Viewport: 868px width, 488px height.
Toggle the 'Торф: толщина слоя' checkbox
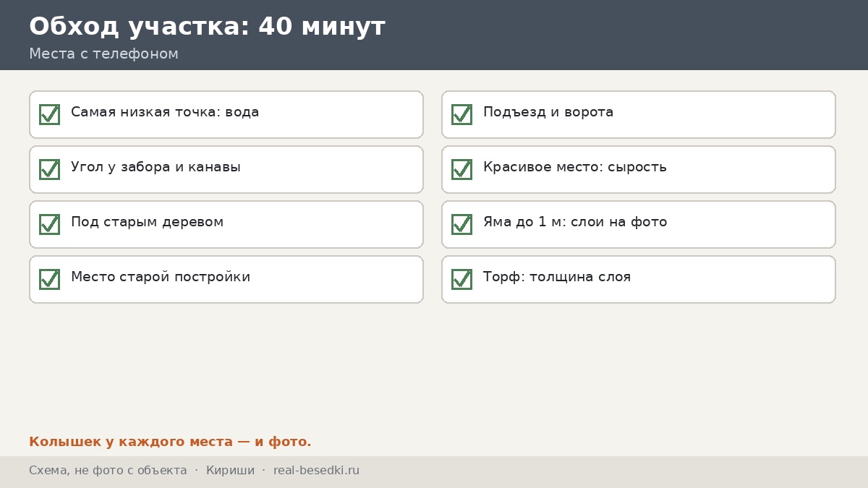coord(461,279)
